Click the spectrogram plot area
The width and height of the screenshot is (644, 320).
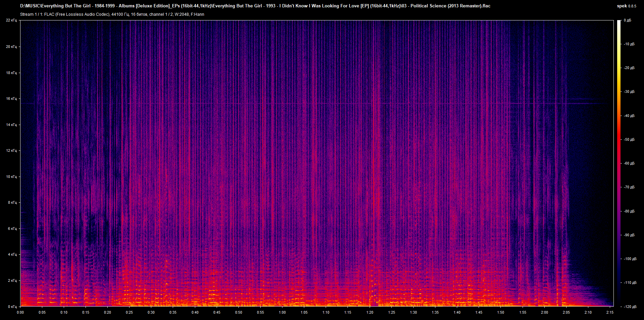(317, 164)
